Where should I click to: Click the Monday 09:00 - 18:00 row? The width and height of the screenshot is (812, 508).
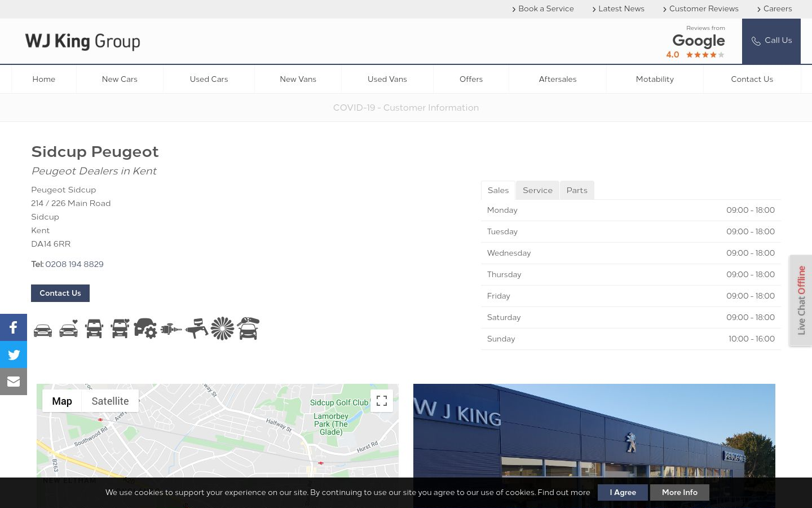click(631, 210)
